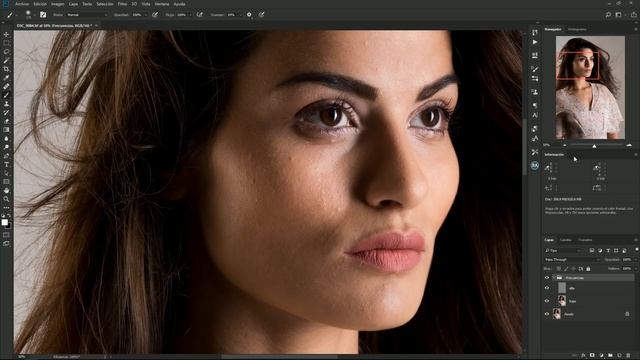Click the layer effects fx icon
The width and height of the screenshot is (640, 360).
[583, 356]
